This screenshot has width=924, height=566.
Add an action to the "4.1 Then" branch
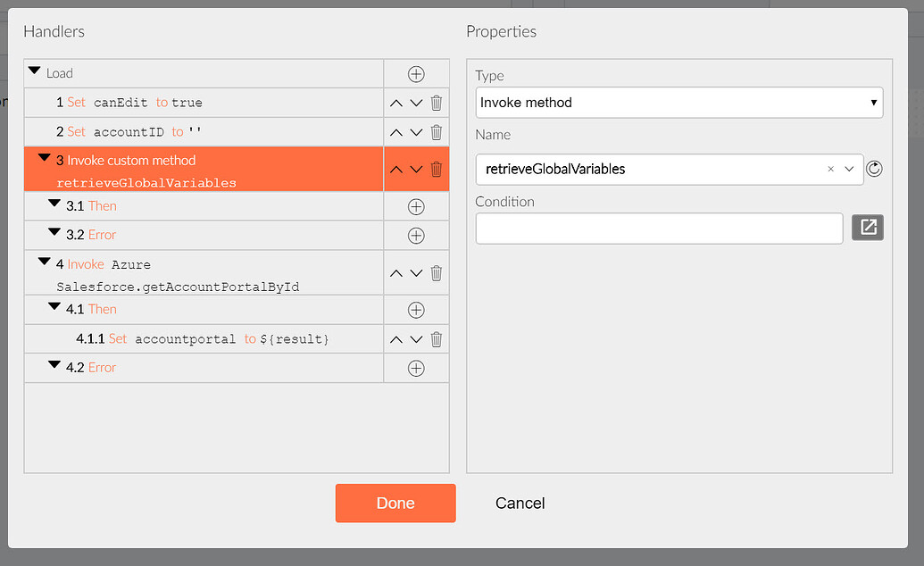pyautogui.click(x=416, y=309)
